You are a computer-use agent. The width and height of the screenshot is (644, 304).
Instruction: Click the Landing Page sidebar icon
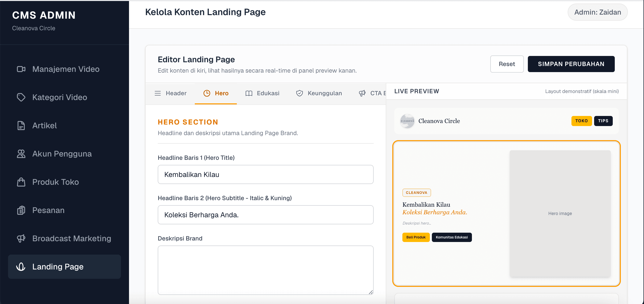pyautogui.click(x=21, y=267)
